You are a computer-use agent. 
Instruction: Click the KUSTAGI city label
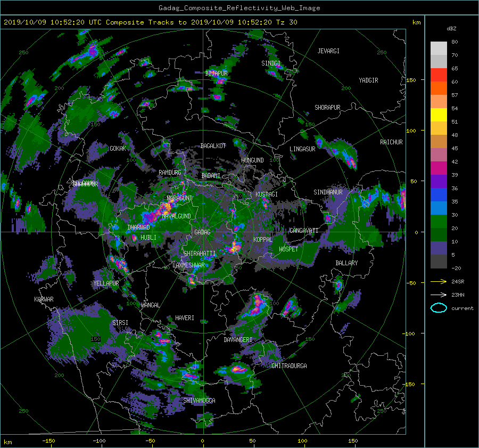(267, 194)
